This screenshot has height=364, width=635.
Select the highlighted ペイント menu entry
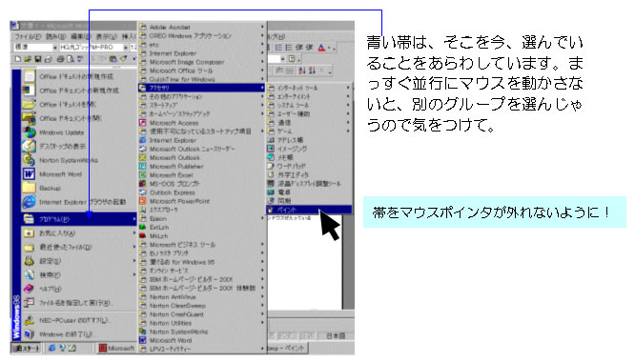point(309,210)
